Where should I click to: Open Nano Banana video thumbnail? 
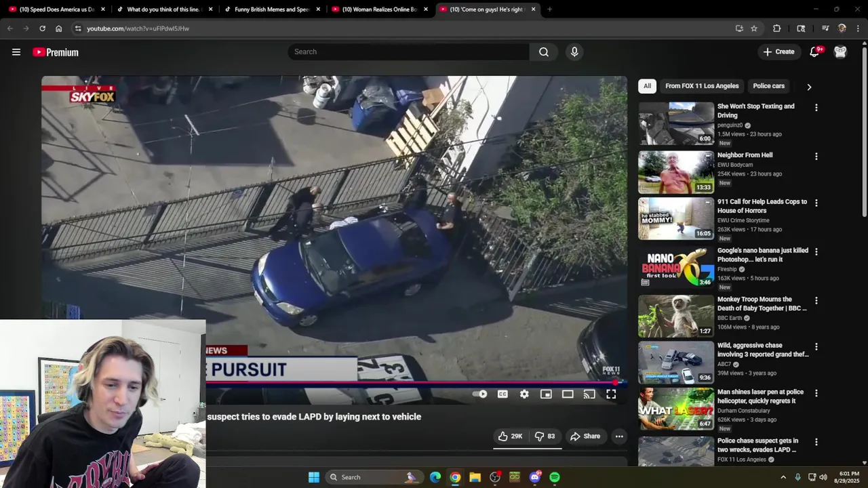point(676,267)
